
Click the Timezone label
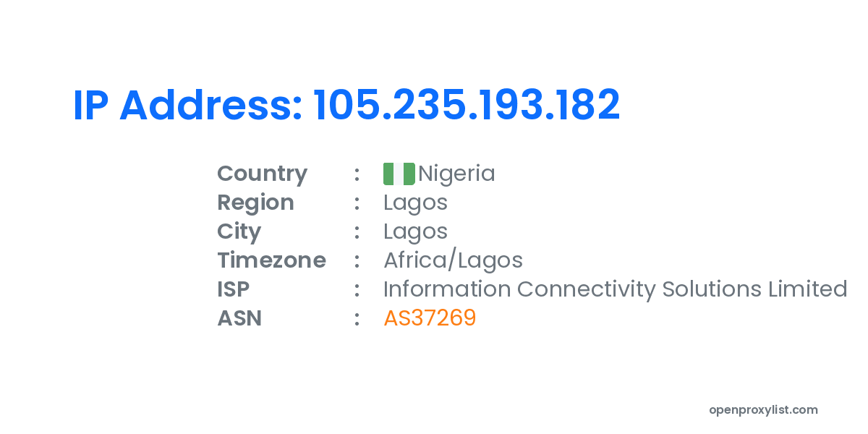click(x=271, y=260)
